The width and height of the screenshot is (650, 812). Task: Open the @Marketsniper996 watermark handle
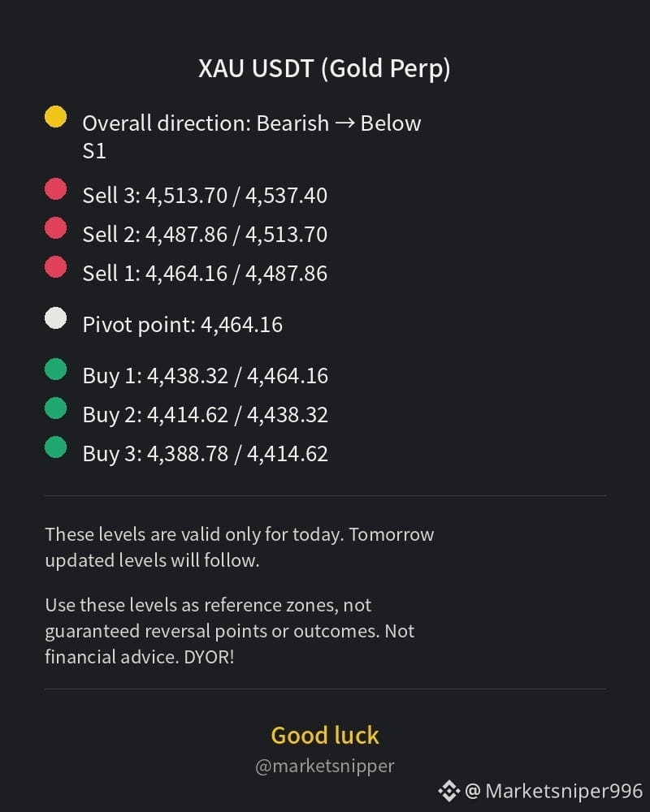[x=553, y=791]
